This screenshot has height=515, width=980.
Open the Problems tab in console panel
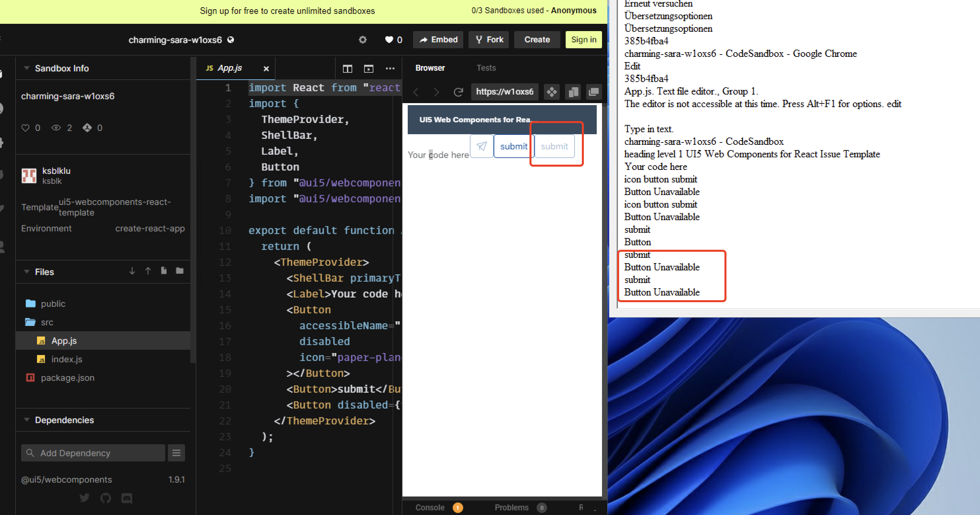512,507
